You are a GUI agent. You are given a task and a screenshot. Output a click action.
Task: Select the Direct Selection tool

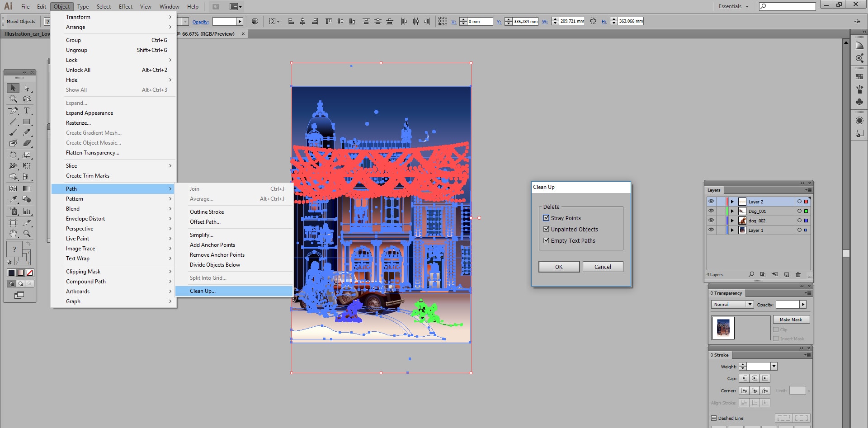pyautogui.click(x=27, y=88)
